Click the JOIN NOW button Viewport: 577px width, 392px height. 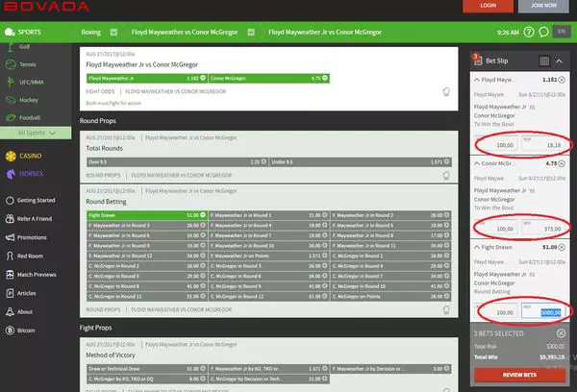543,6
